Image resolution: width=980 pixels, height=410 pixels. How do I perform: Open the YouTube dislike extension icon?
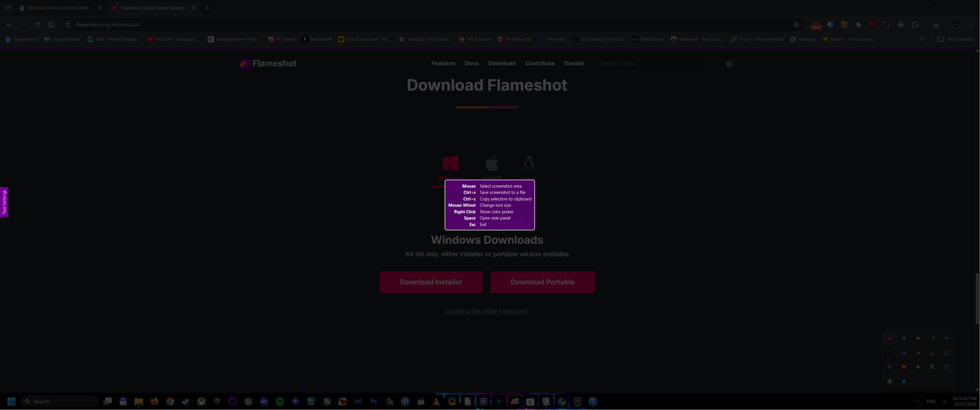(x=872, y=25)
